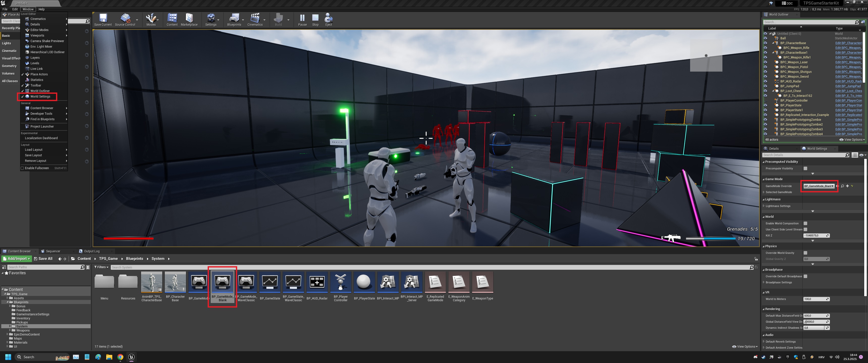Enable the Precompute Visibility checkbox
Screen dimensions: 868x363
coord(805,168)
